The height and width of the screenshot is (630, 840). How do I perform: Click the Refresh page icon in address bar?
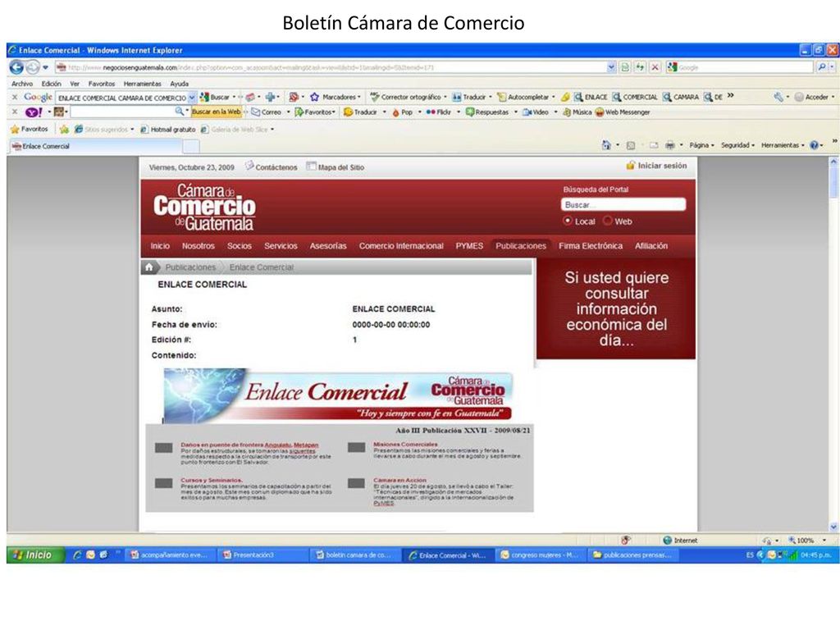coord(640,67)
